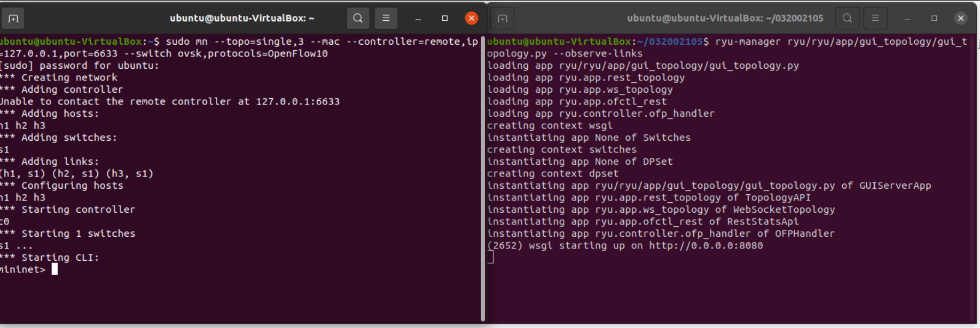Click 'loading app ryu.controller.ofp_handler' line
980x328 pixels.
[601, 114]
